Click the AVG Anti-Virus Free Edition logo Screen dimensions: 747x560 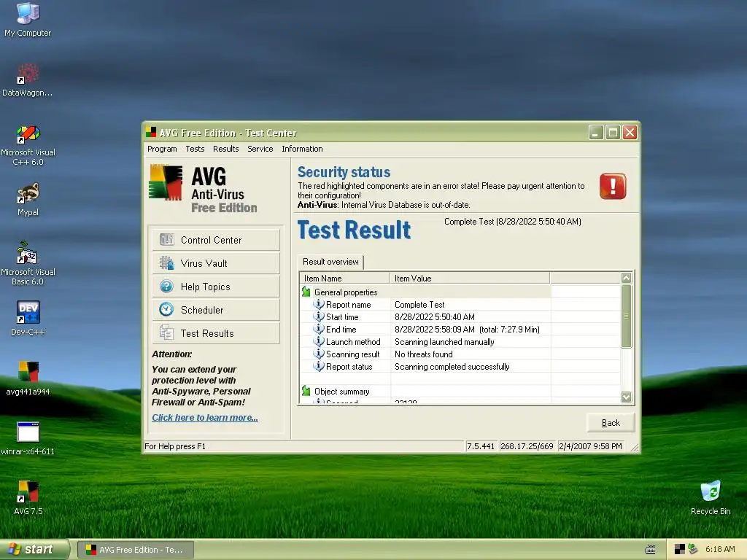[x=204, y=189]
